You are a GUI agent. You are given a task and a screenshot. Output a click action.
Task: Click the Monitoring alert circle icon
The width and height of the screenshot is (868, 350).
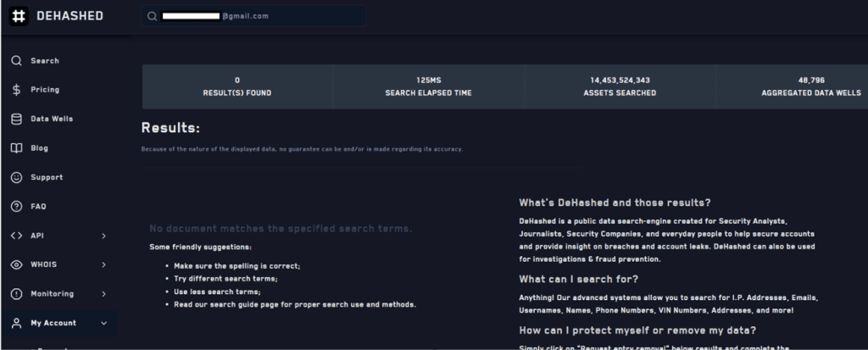coord(16,294)
